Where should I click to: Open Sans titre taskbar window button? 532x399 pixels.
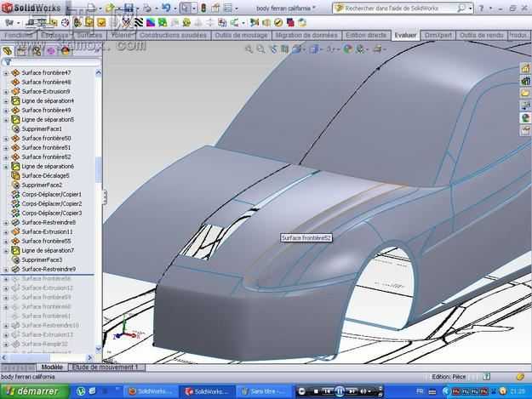point(263,391)
